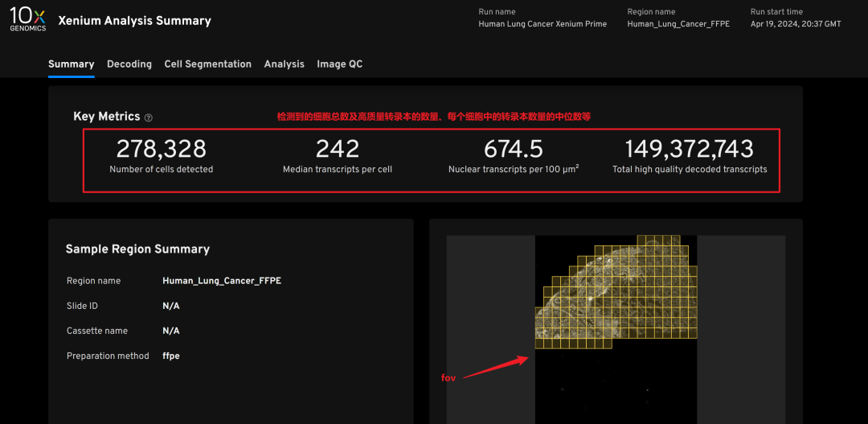
Task: Switch to the Summary tab
Action: 71,64
